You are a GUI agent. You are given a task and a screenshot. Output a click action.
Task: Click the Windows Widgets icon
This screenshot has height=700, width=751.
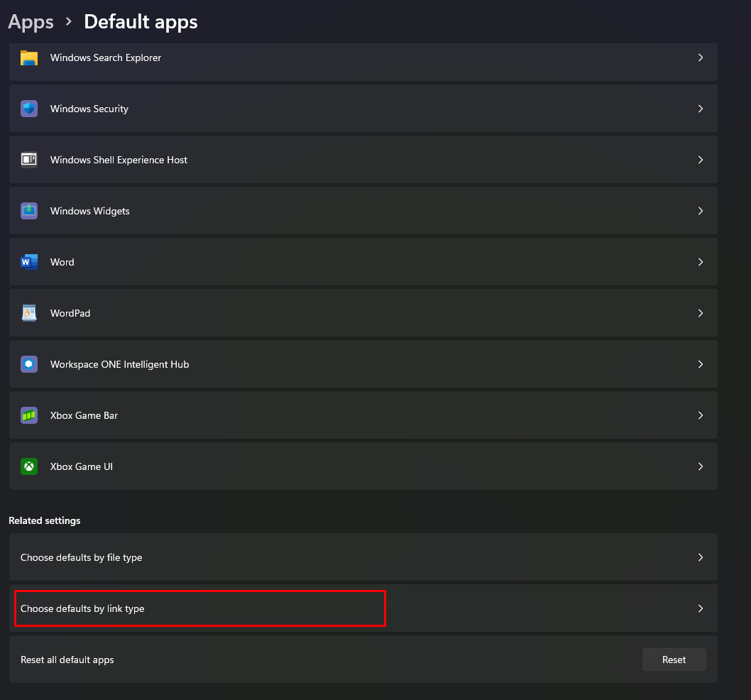pos(29,211)
